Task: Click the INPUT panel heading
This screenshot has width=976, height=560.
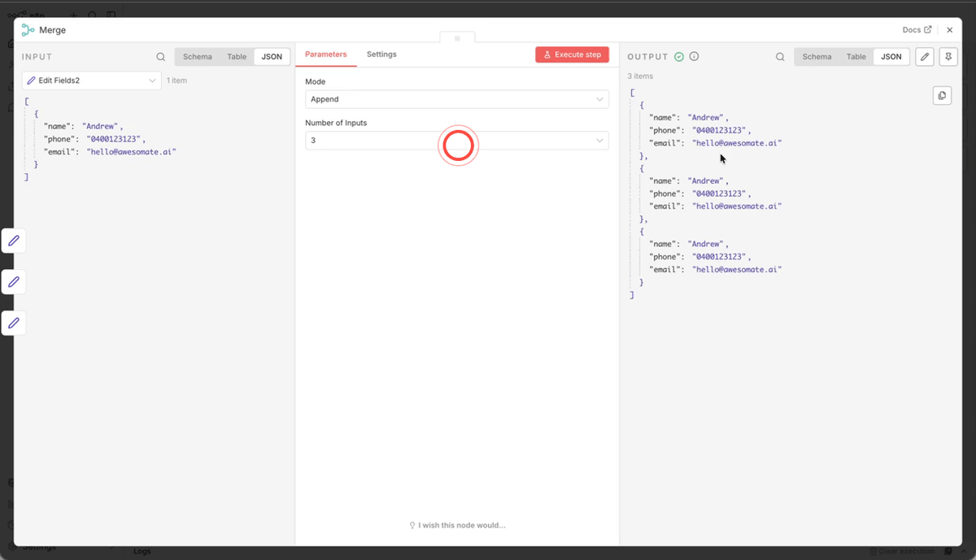Action: click(37, 57)
